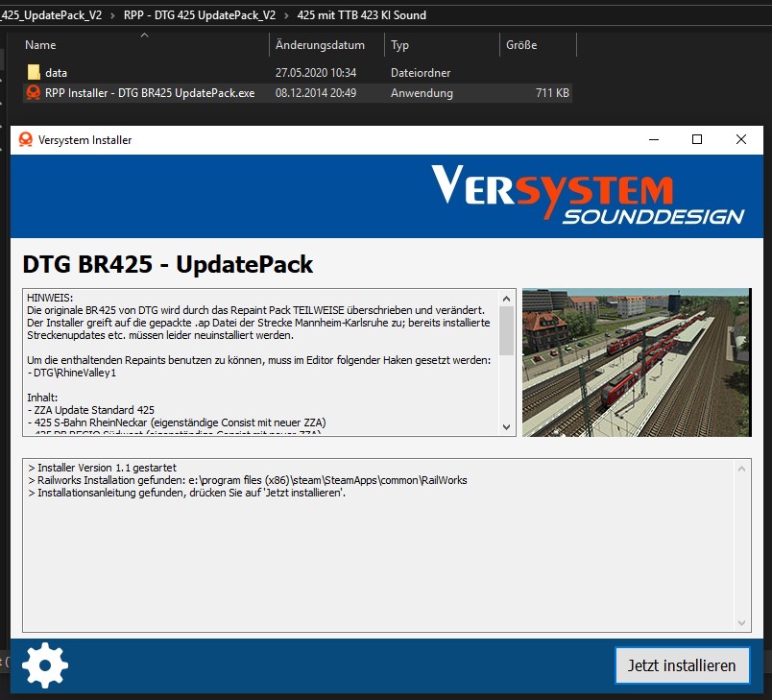
Task: Click the Versystem Installer title bar icon
Action: [26, 140]
